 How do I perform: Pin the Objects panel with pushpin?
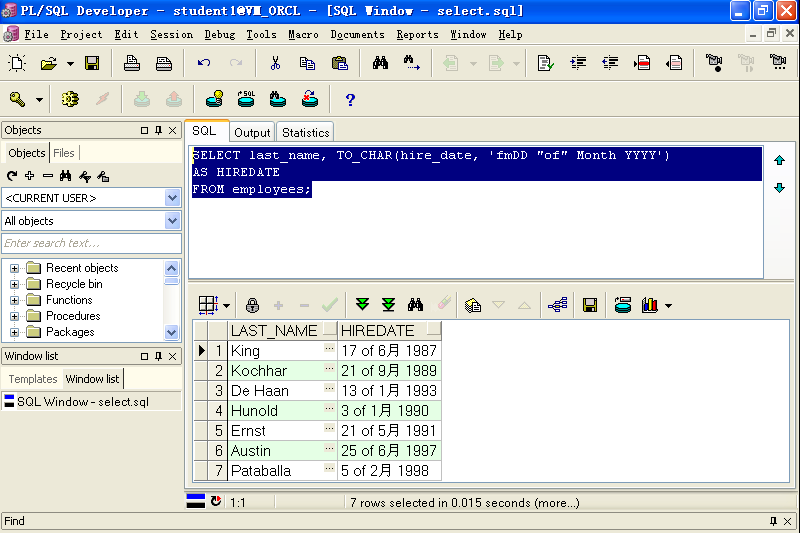158,130
